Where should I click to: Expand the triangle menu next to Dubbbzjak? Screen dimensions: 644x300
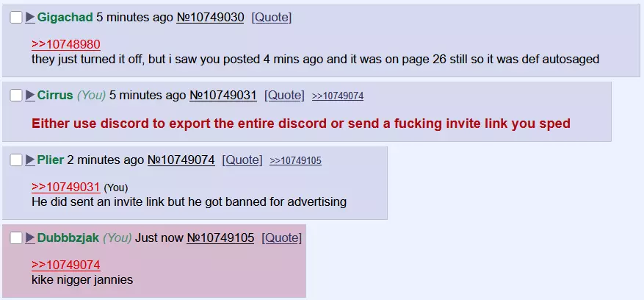[x=30, y=238]
